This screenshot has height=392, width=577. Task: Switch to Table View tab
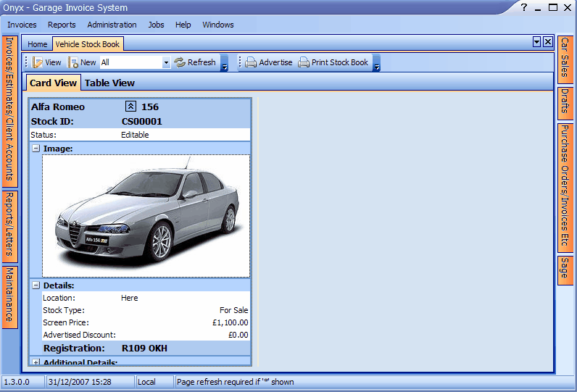pyautogui.click(x=109, y=83)
